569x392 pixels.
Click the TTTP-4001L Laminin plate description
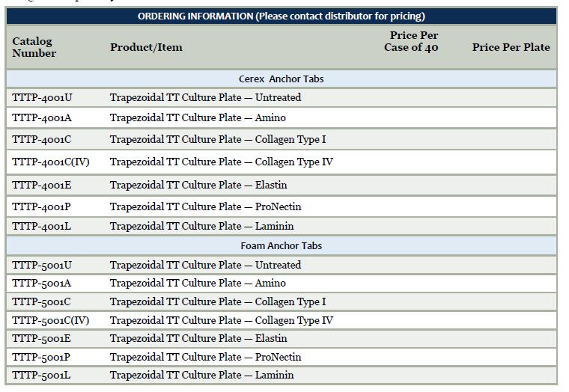tap(201, 226)
